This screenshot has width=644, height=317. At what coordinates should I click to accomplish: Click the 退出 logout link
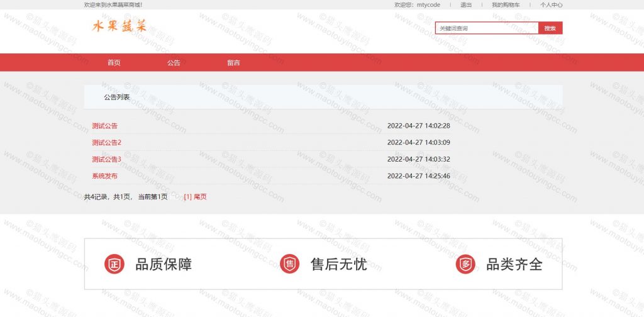pos(466,4)
